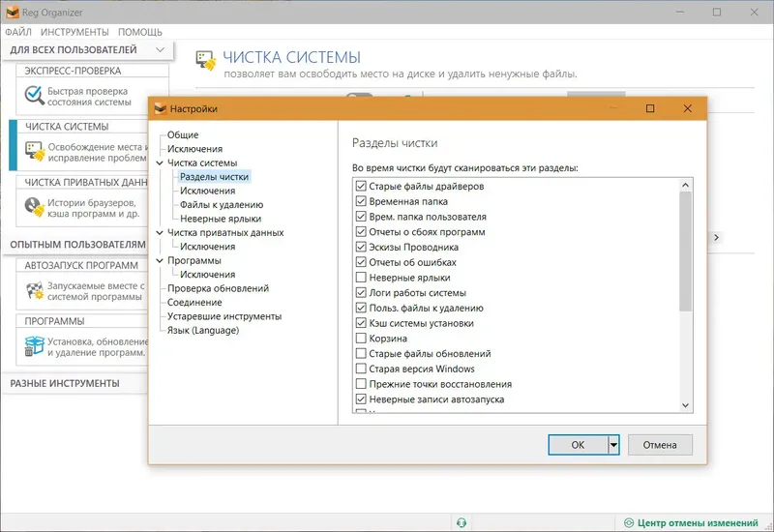The image size is (774, 532).
Task: Click the right arrow chevron behind dialog
Action: [x=716, y=237]
